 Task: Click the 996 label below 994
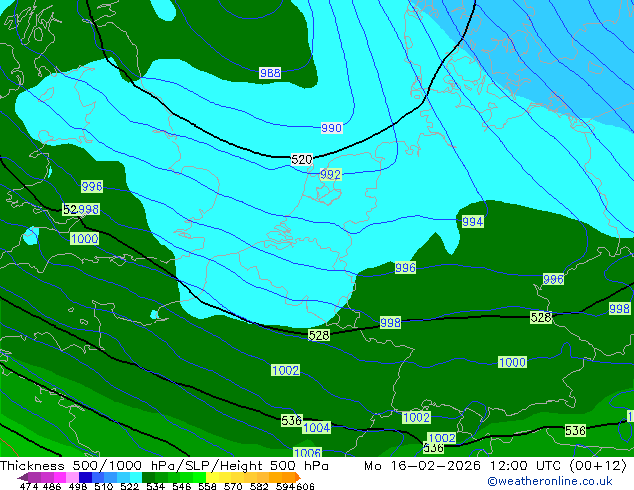point(405,268)
